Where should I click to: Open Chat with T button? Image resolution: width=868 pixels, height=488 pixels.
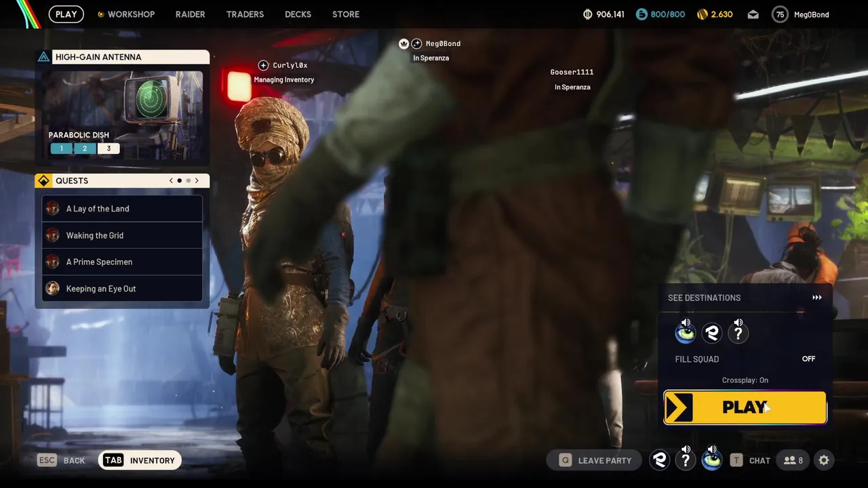750,460
